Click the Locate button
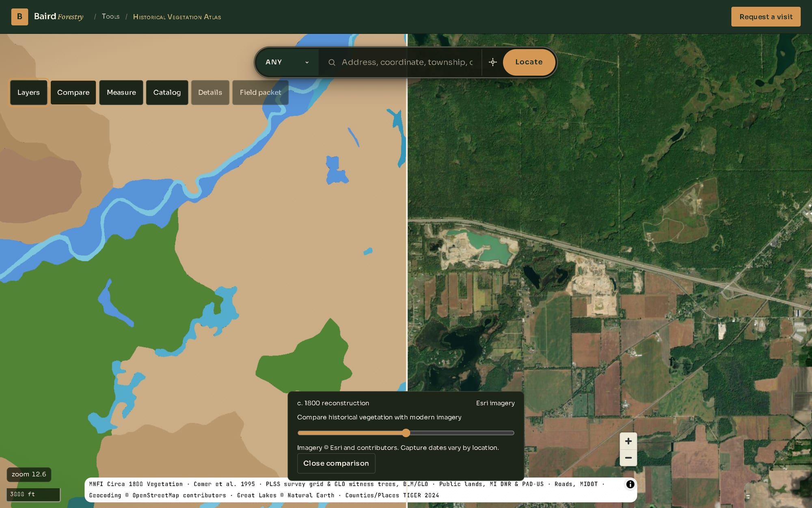 [529, 62]
